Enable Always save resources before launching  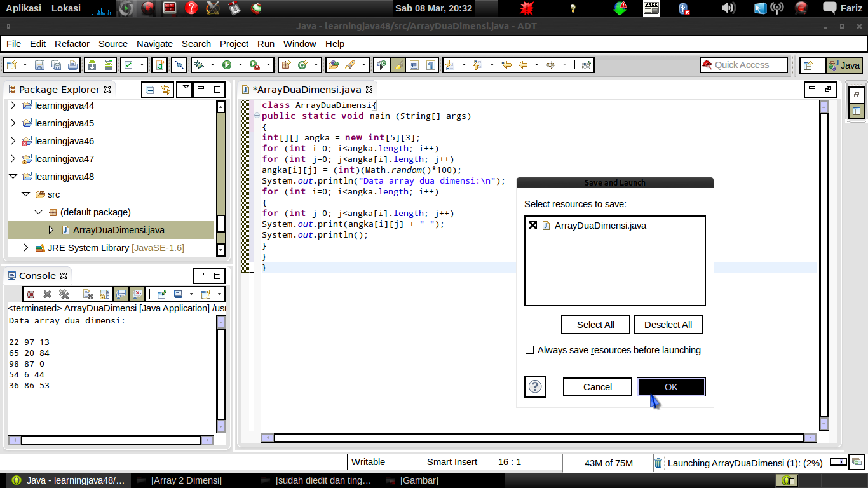(529, 349)
